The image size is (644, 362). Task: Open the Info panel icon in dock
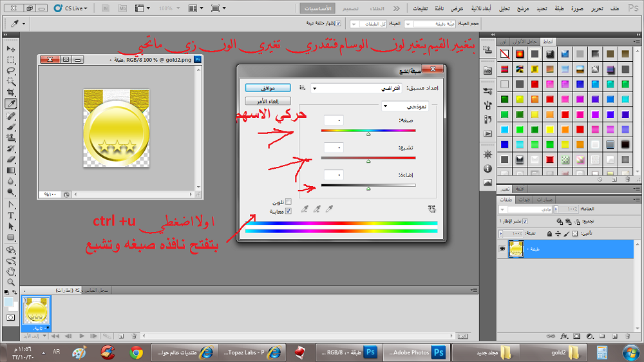(488, 169)
